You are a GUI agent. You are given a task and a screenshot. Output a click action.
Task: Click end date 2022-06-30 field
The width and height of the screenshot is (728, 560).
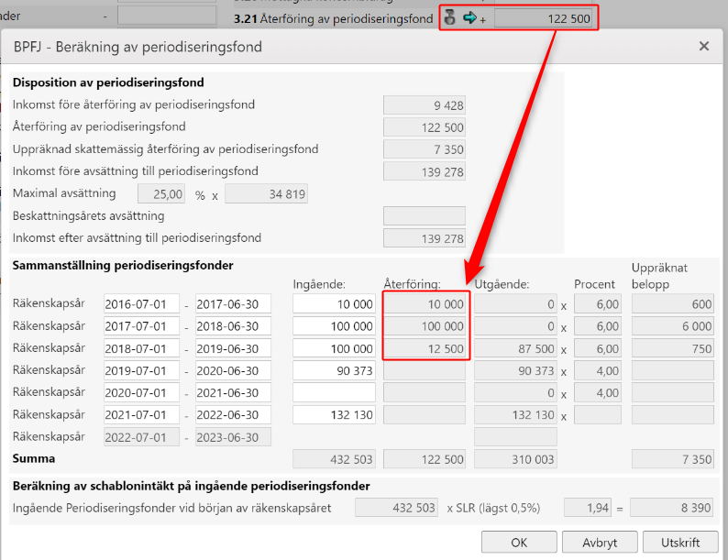click(x=233, y=415)
